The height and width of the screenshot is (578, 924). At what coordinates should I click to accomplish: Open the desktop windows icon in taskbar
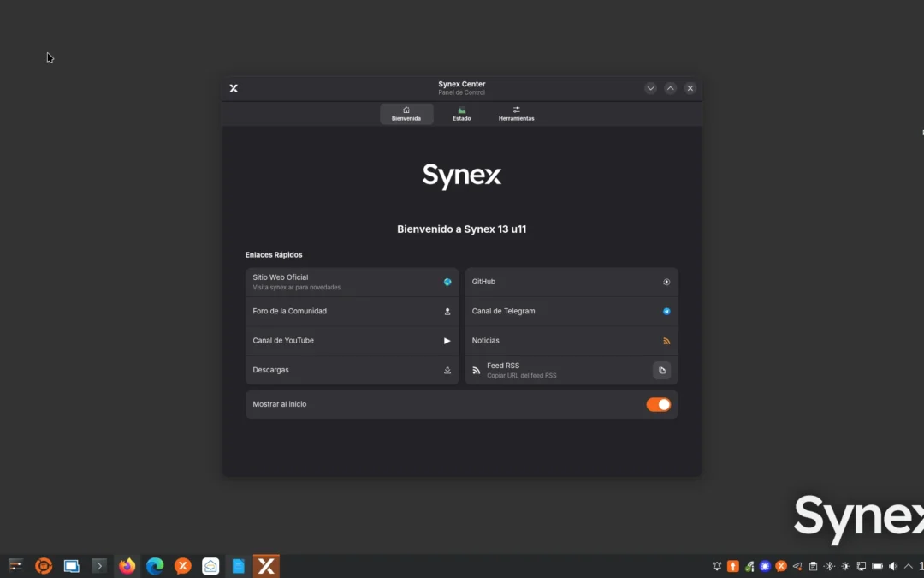(71, 566)
